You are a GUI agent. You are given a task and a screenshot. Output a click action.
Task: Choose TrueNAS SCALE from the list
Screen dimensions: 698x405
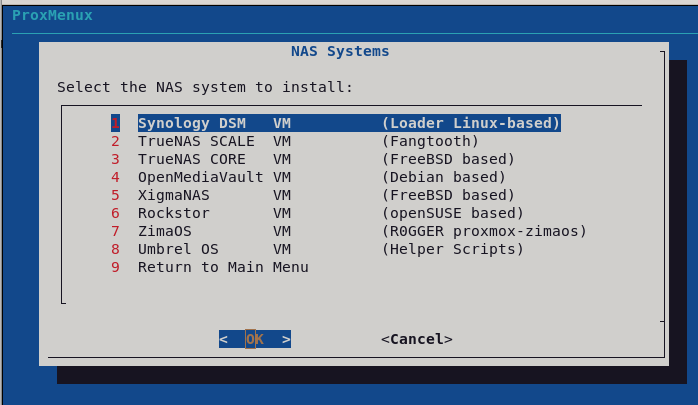(196, 141)
